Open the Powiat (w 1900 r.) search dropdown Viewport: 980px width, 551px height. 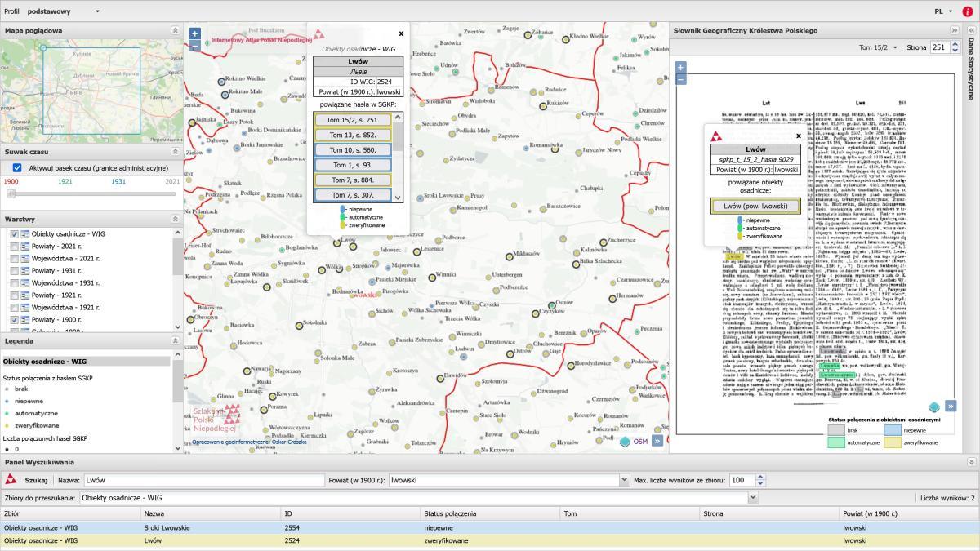625,480
